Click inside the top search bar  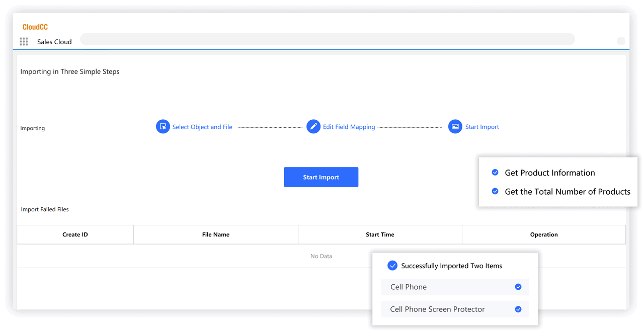327,39
